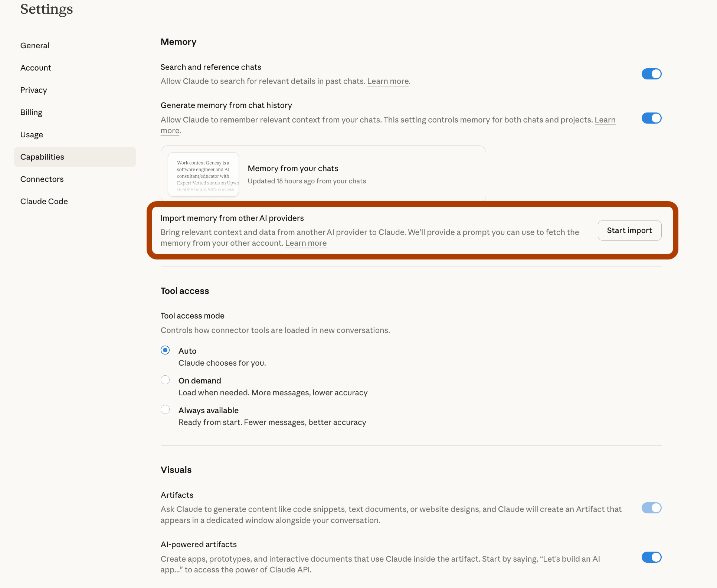This screenshot has height=588, width=717.
Task: Open the memory preview thumbnail
Action: point(203,174)
